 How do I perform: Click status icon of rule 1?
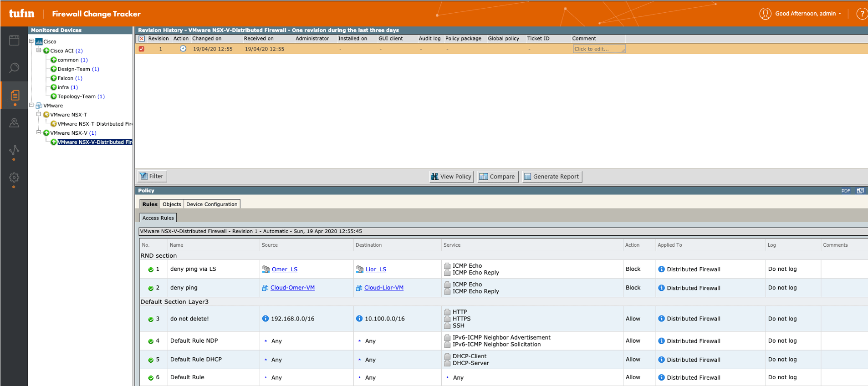tap(151, 269)
